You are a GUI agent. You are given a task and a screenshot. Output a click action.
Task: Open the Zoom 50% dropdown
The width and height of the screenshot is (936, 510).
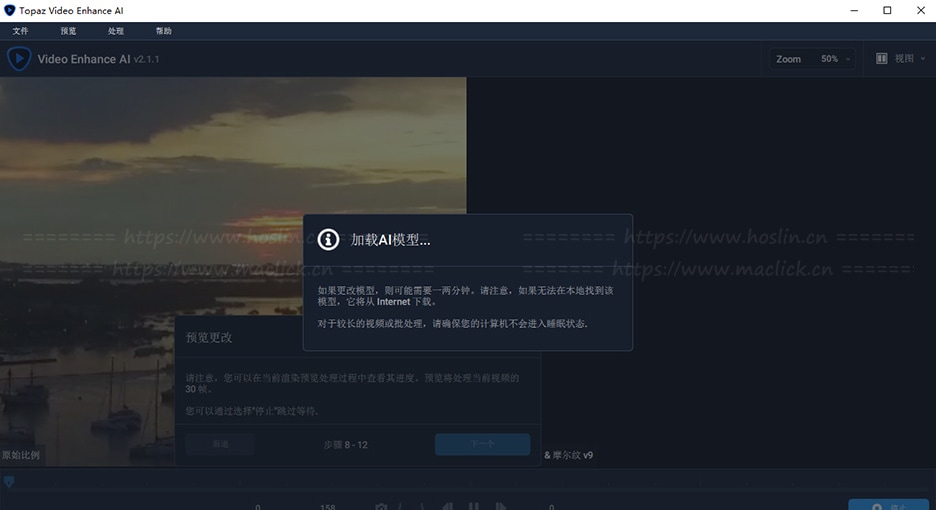[x=812, y=59]
